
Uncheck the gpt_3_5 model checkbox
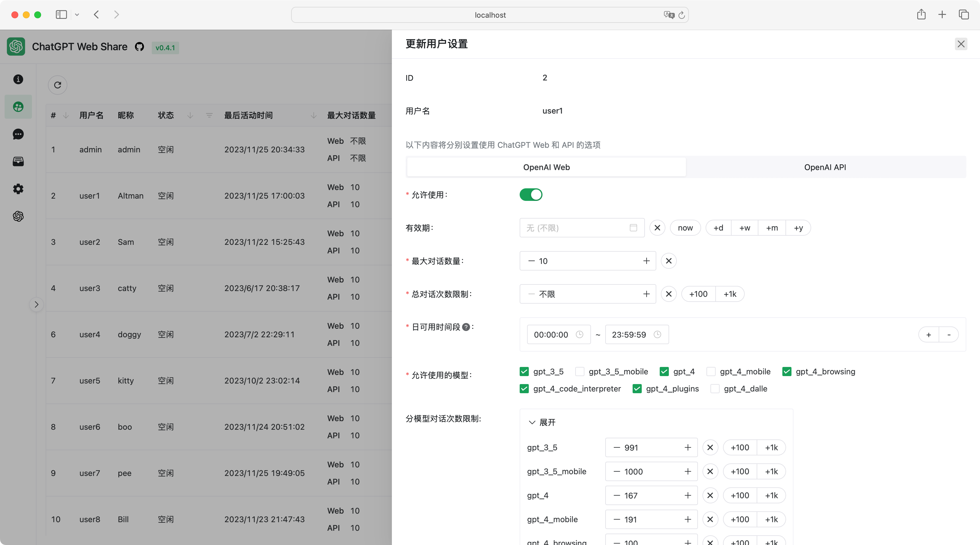524,372
